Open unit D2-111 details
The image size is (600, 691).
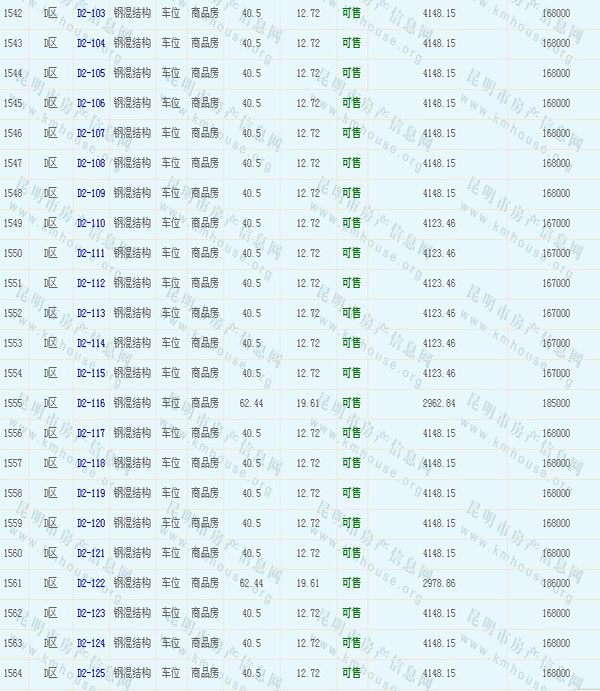[90, 254]
